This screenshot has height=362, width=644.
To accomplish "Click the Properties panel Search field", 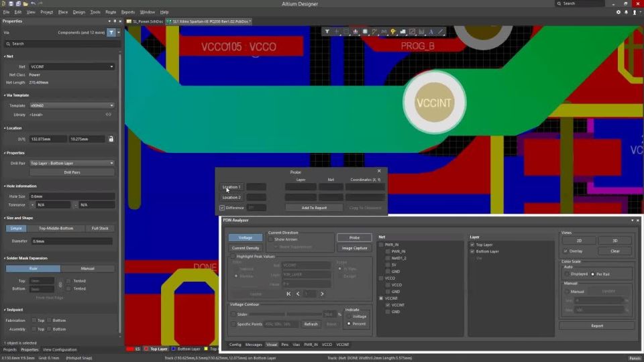I will click(x=62, y=44).
